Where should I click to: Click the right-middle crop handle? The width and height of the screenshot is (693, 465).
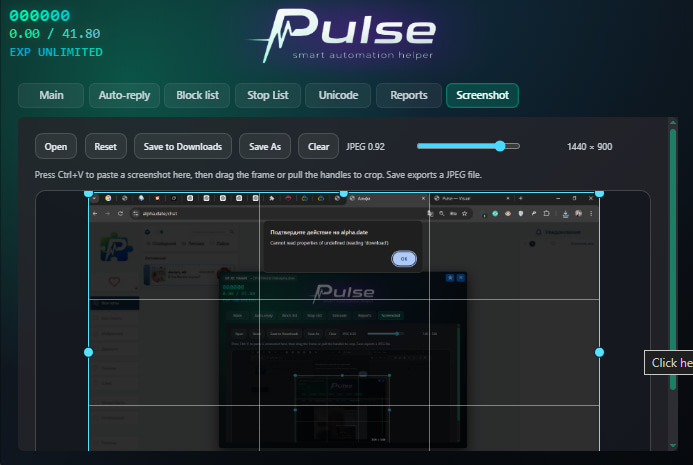coord(599,352)
